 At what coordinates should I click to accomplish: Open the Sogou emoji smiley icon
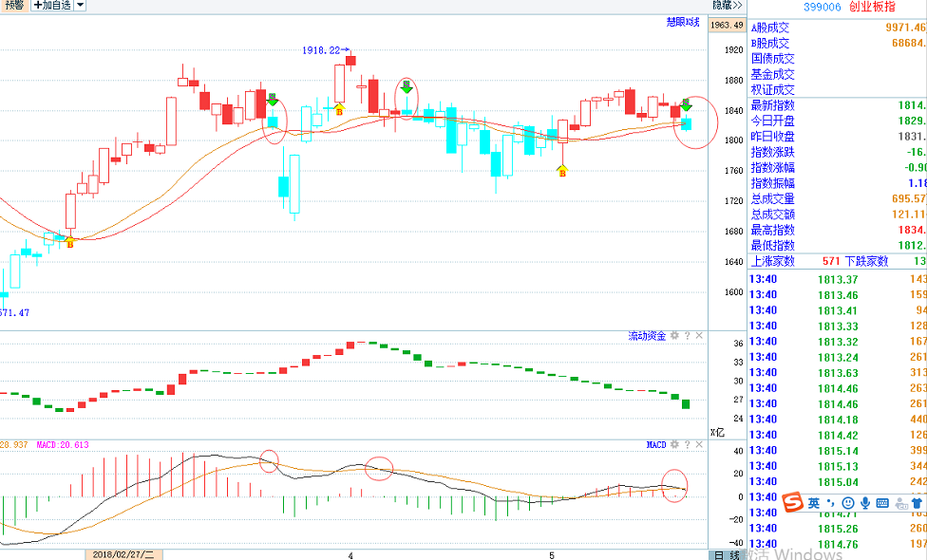848,502
